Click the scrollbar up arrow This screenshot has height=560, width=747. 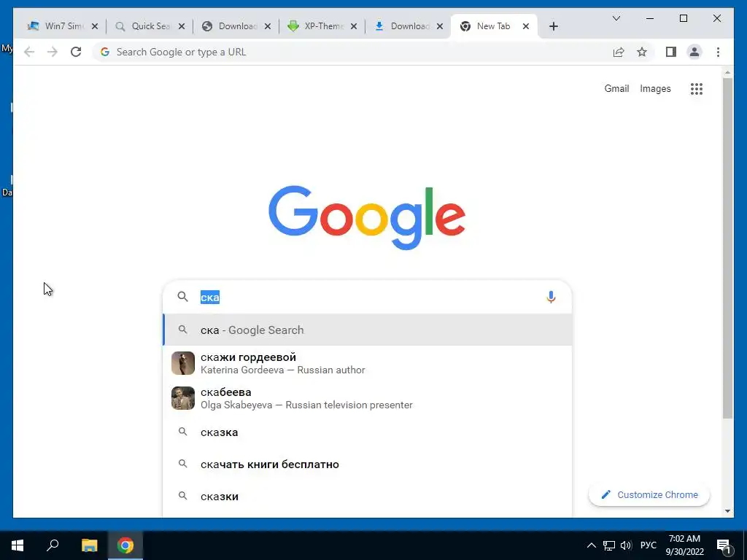pos(727,73)
